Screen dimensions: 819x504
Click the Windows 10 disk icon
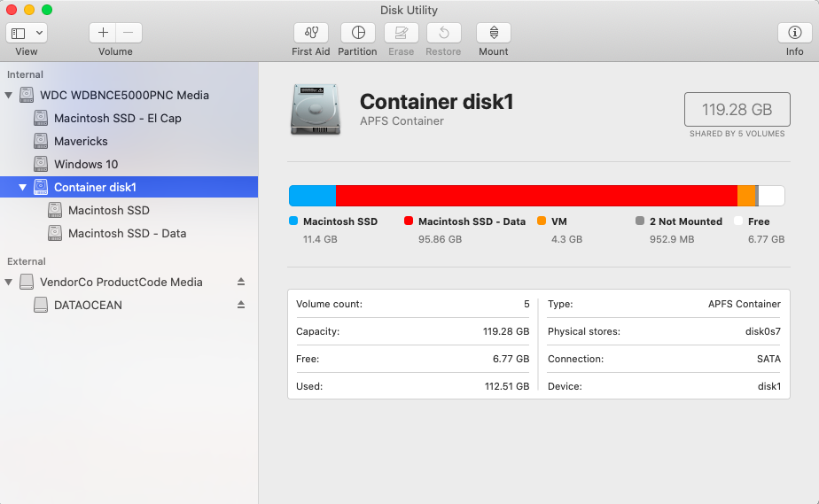41,164
